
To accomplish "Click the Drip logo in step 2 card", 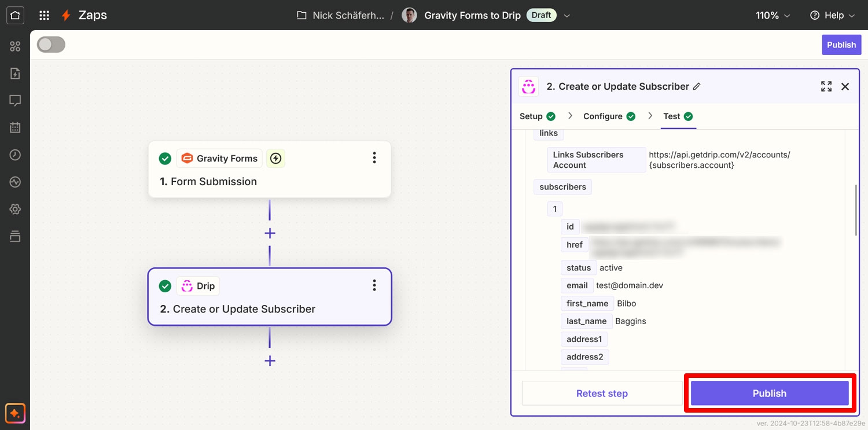I will coord(187,285).
